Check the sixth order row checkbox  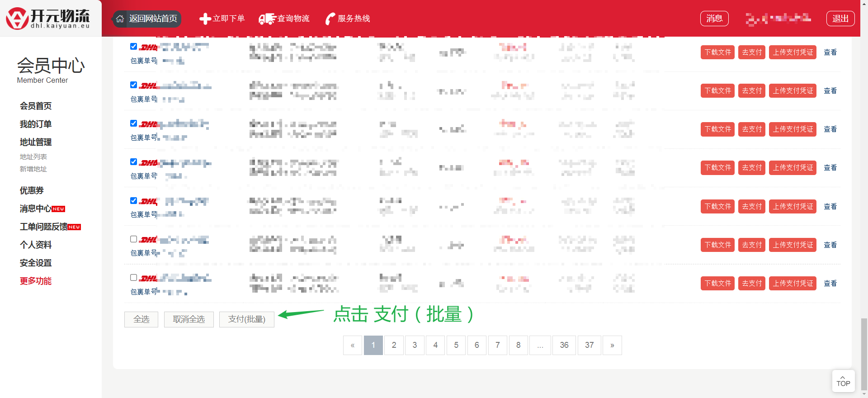(133, 239)
